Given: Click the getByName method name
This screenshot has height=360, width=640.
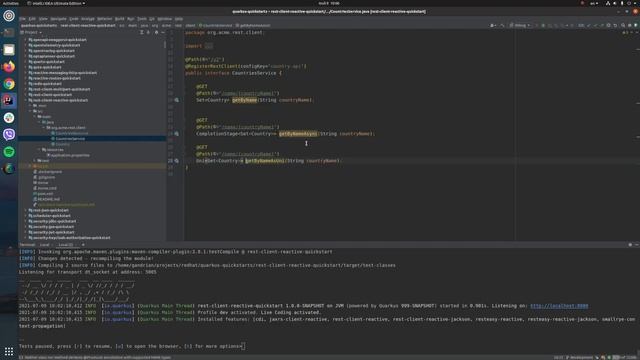Looking at the screenshot, I should click(244, 100).
